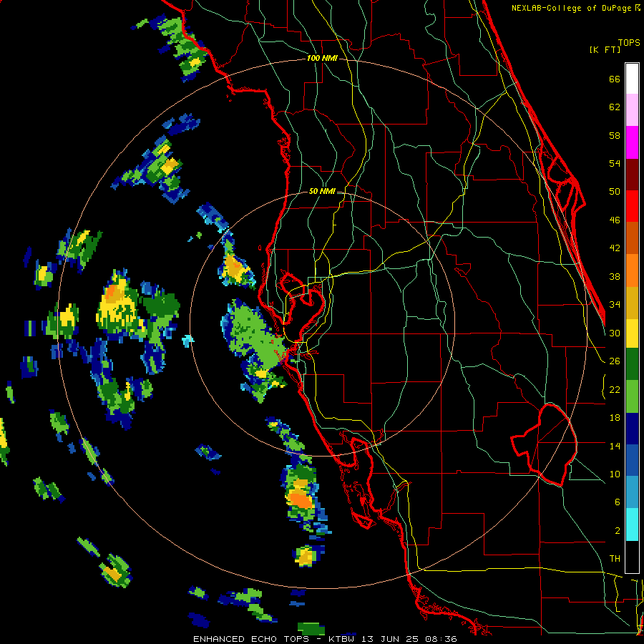The image size is (644, 644).
Task: Pick the light blue swatch beside 6
Action: click(632, 492)
